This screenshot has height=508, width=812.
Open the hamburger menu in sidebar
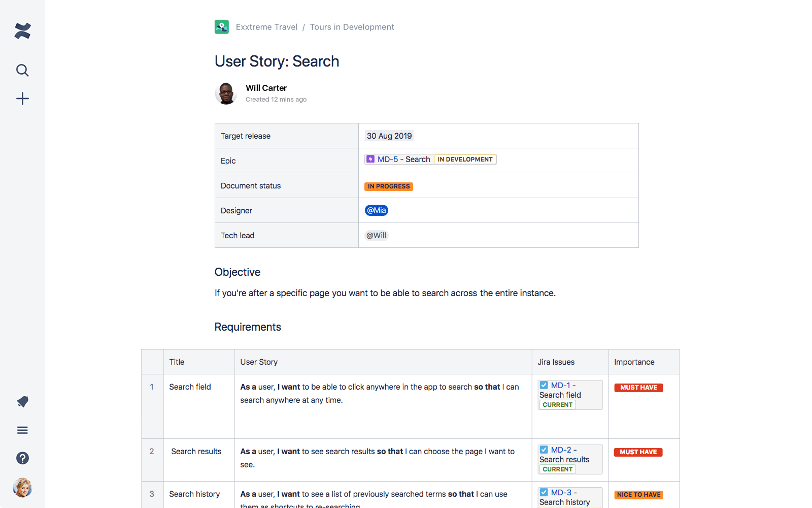22,430
